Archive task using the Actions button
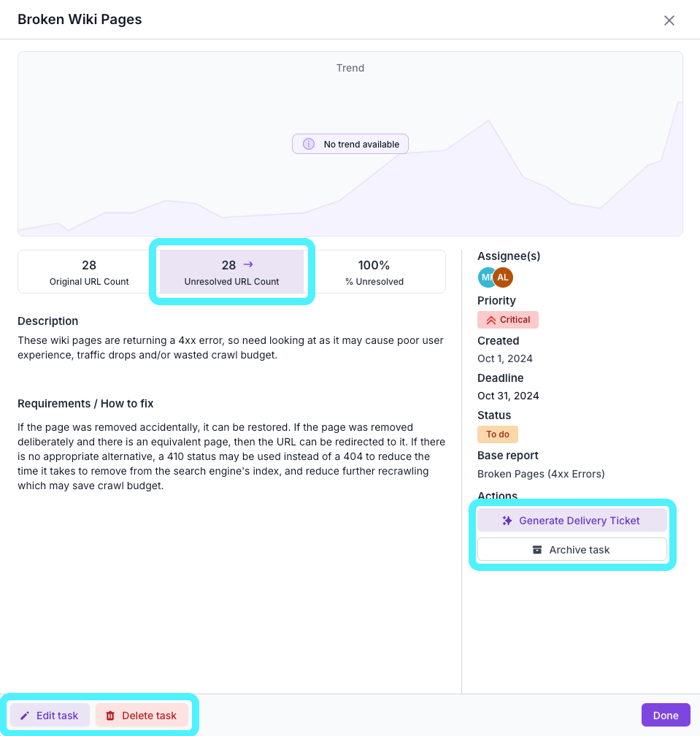 [572, 550]
